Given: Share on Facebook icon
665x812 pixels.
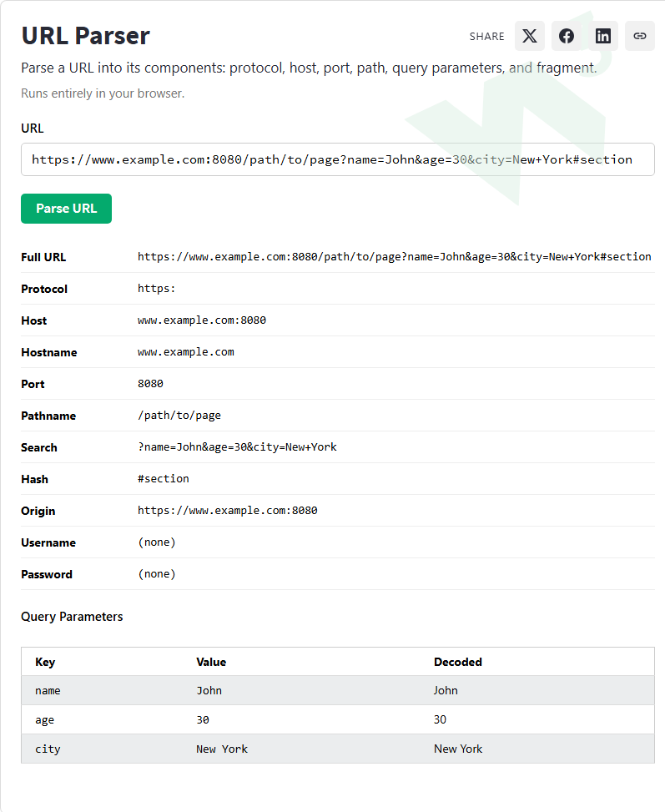Looking at the screenshot, I should tap(566, 36).
